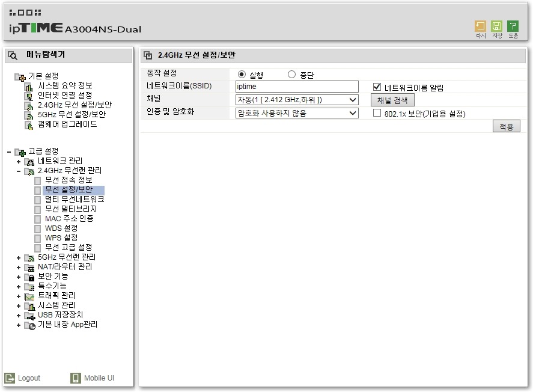Screen dimensions: 533x392
Task: Expand the 트래픽 관리 plus sign
Action: point(19,296)
